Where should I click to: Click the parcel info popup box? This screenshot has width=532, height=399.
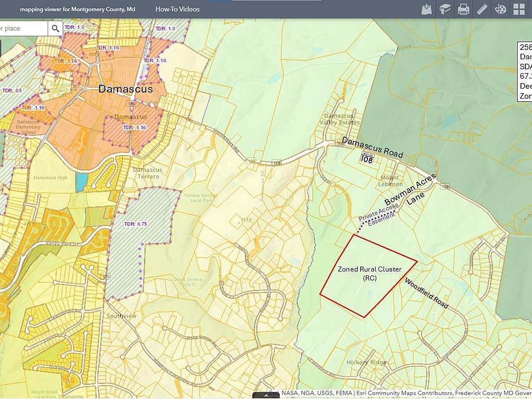pyautogui.click(x=525, y=71)
